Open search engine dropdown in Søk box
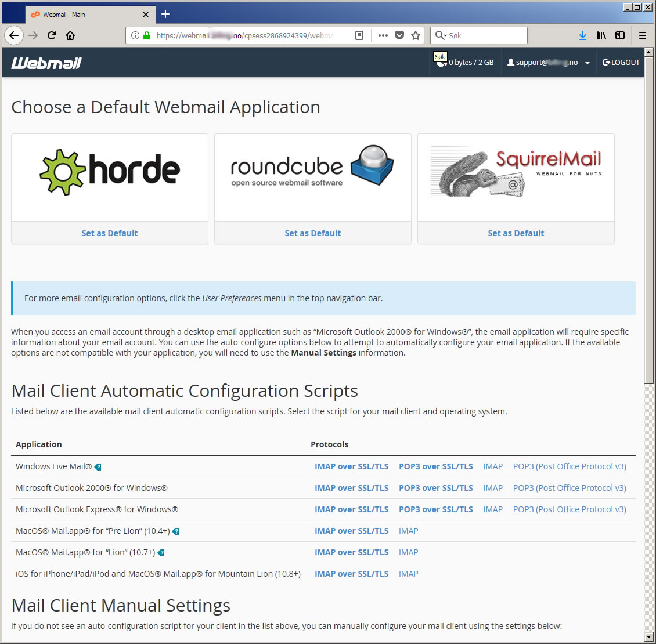The height and width of the screenshot is (644, 656). coord(441,35)
